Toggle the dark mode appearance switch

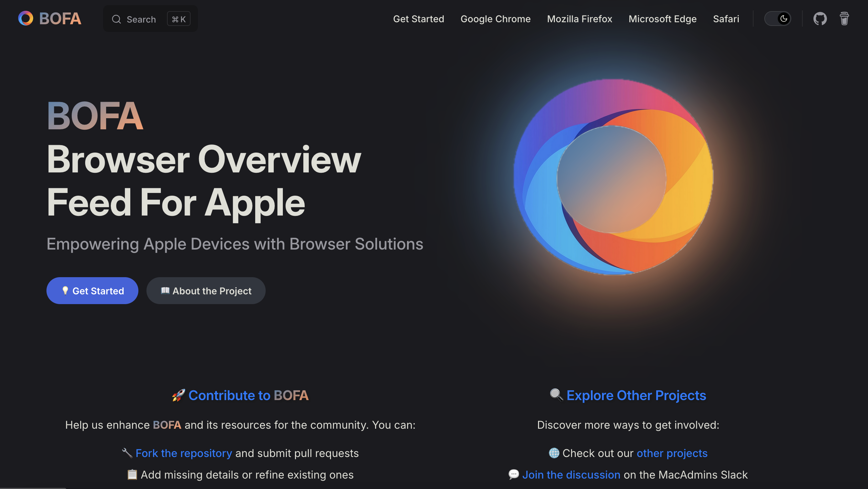coord(777,19)
